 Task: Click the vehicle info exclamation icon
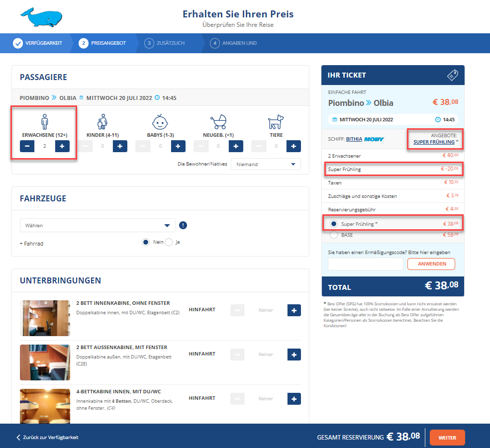point(183,225)
